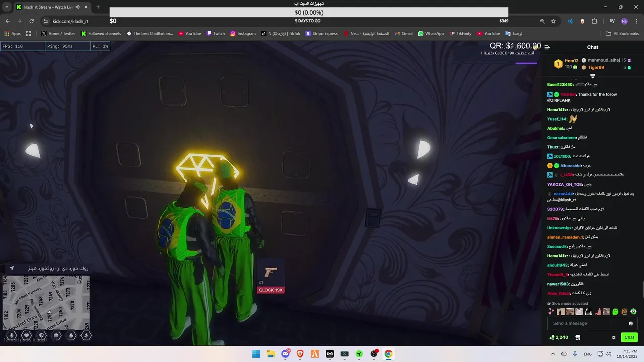Open the Apps bookmark shortcut

tap(13, 34)
